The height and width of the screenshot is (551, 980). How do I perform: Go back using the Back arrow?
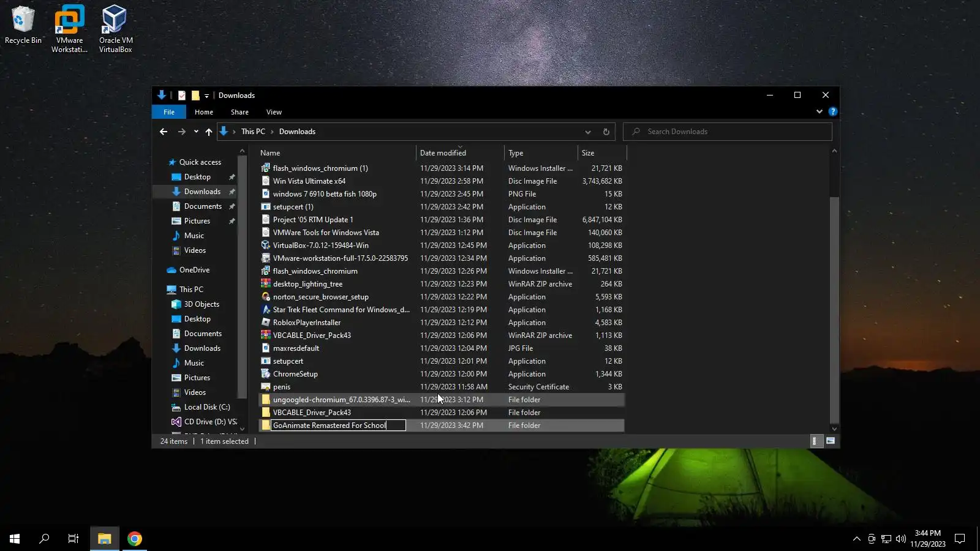pyautogui.click(x=164, y=132)
